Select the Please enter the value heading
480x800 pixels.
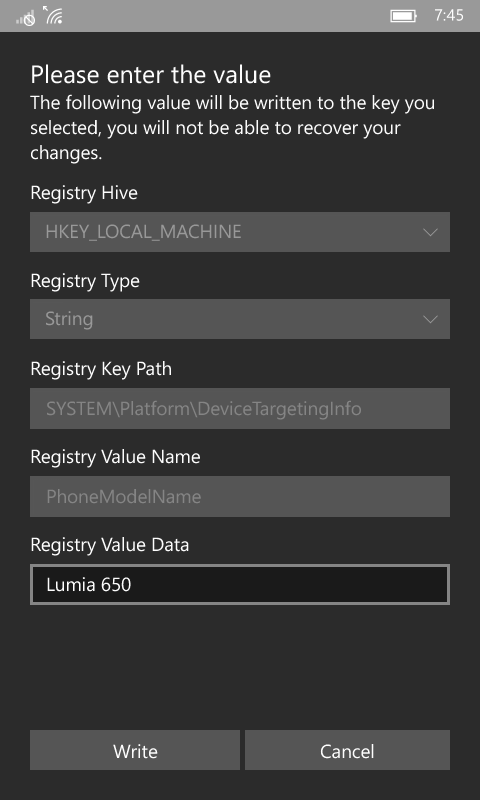pyautogui.click(x=150, y=74)
